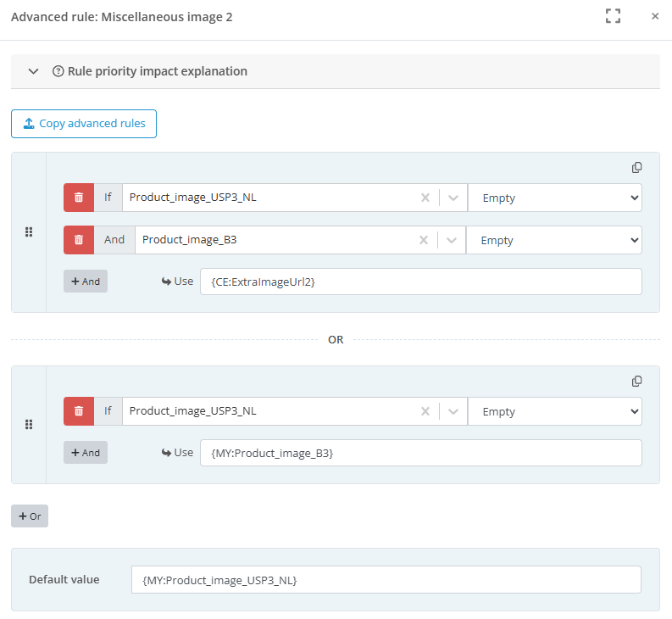The image size is (672, 619).
Task: Copy the first rule block using duplicate icon
Action: (x=637, y=168)
